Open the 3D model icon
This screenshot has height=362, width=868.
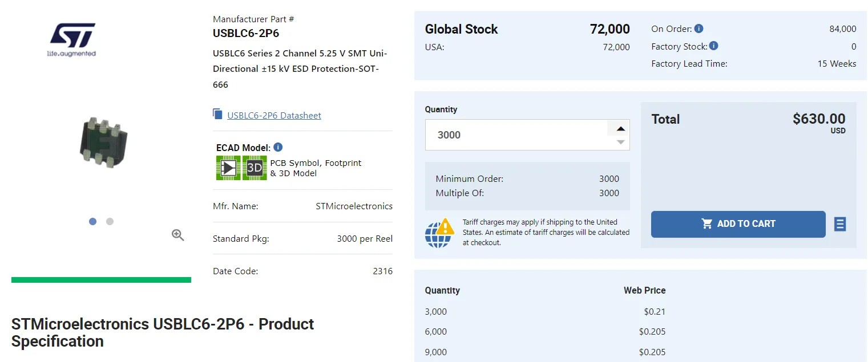click(x=255, y=168)
